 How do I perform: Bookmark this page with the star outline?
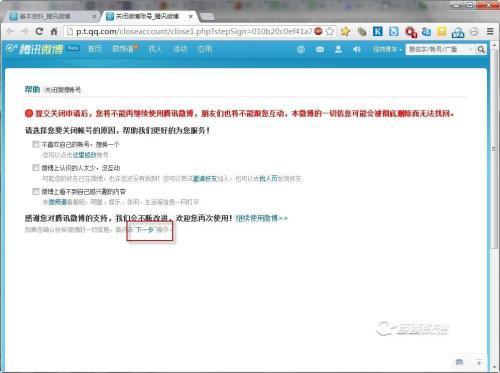[330, 31]
